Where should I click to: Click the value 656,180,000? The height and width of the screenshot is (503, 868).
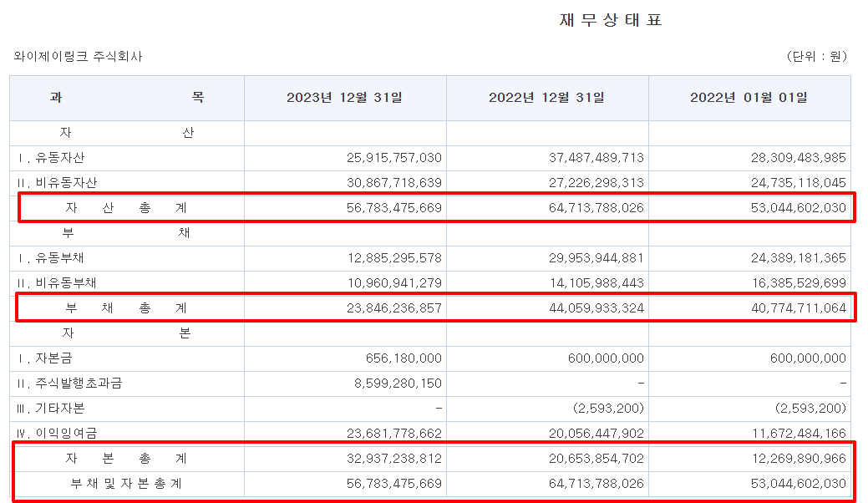coord(404,358)
